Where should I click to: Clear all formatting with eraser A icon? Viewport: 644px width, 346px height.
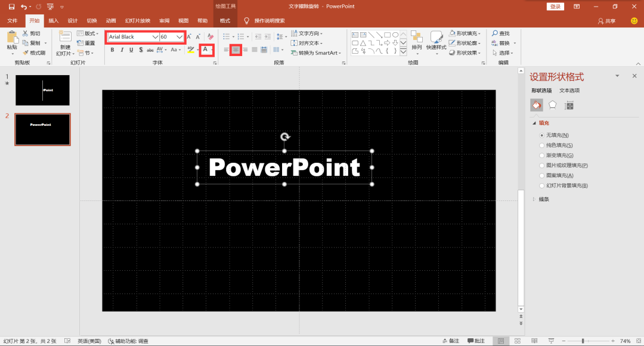[x=210, y=36]
